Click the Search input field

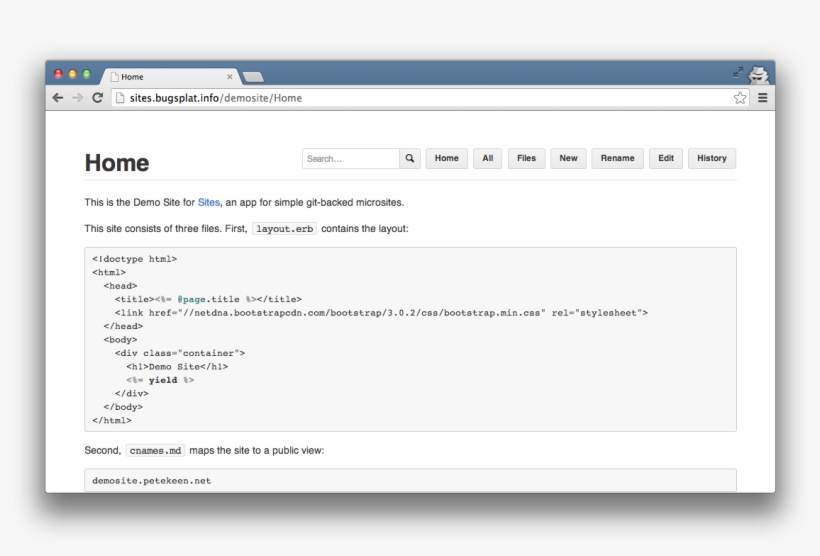351,158
